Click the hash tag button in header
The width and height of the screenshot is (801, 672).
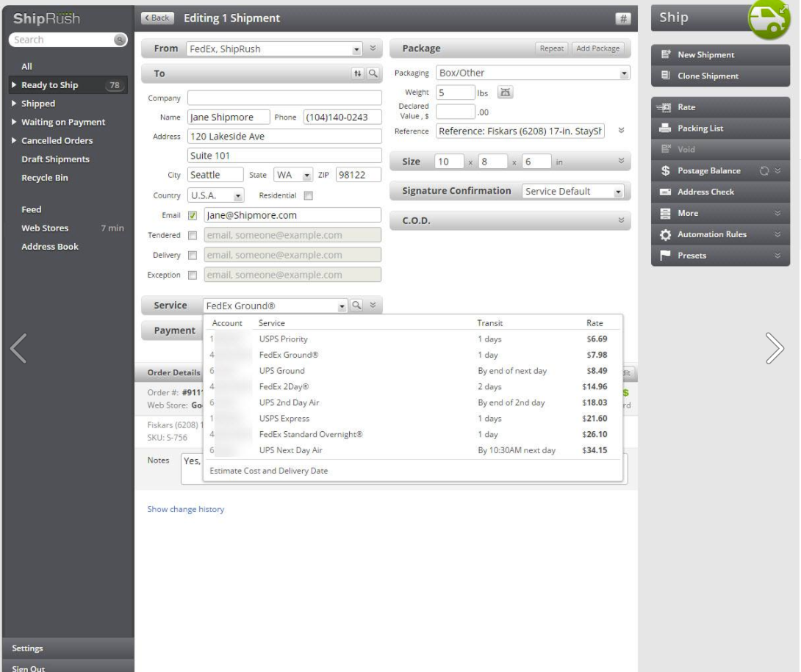[x=622, y=19]
